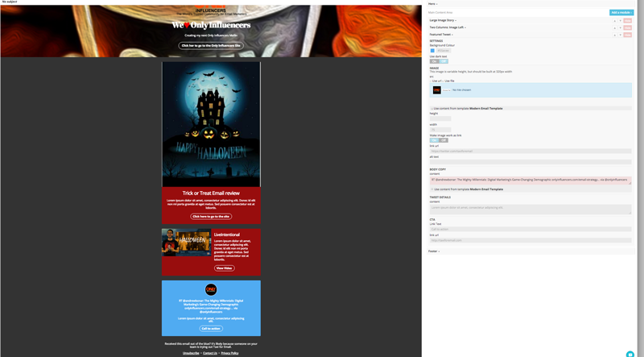The height and width of the screenshot is (357, 644).
Task: Click the Unsubscribe footer link
Action: [x=191, y=353]
